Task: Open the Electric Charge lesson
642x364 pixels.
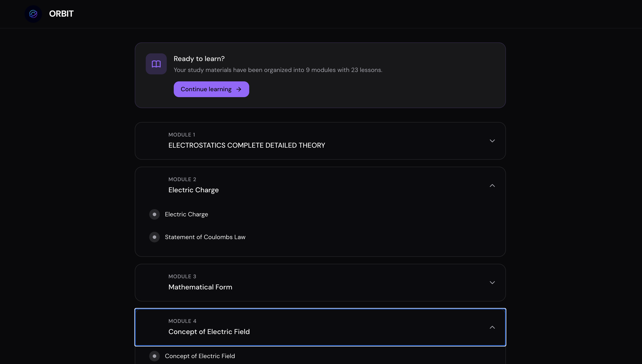Action: click(x=186, y=215)
